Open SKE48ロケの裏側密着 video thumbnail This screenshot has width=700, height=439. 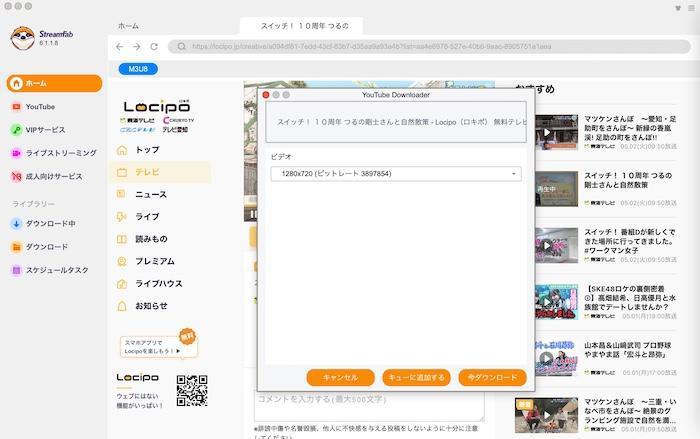557,302
